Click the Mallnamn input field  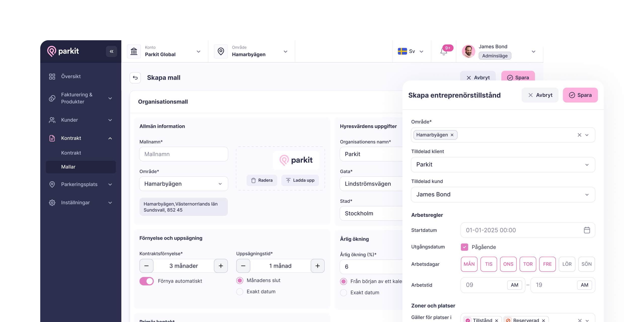[184, 154]
